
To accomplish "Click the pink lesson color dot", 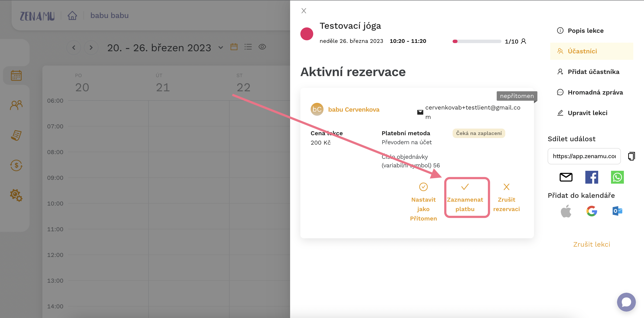I will click(x=307, y=34).
